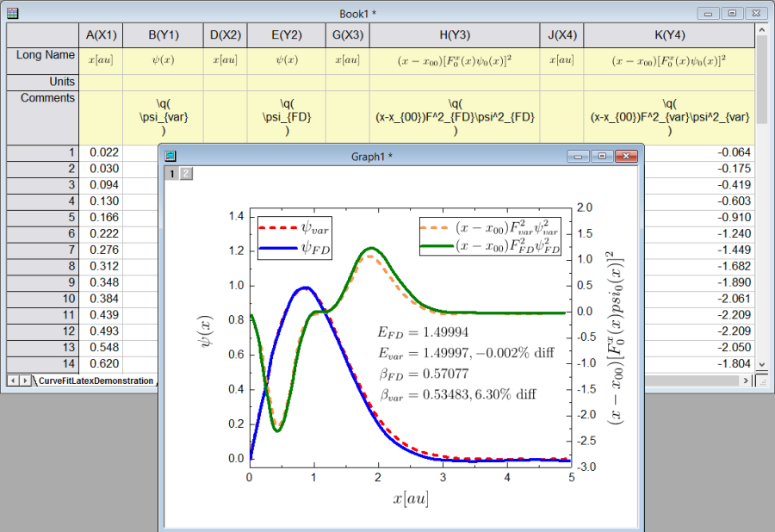
Task: Switch to graph layer 2 icon
Action: [185, 174]
